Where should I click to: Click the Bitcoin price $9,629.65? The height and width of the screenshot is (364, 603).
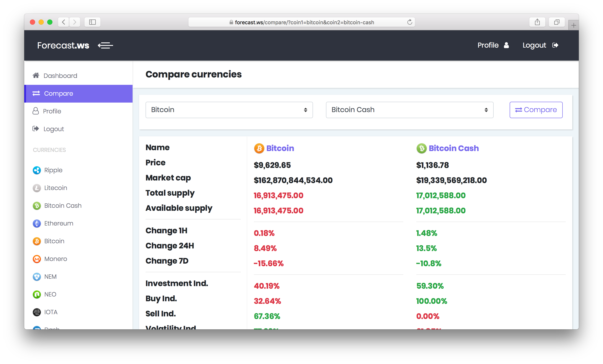[x=272, y=165]
